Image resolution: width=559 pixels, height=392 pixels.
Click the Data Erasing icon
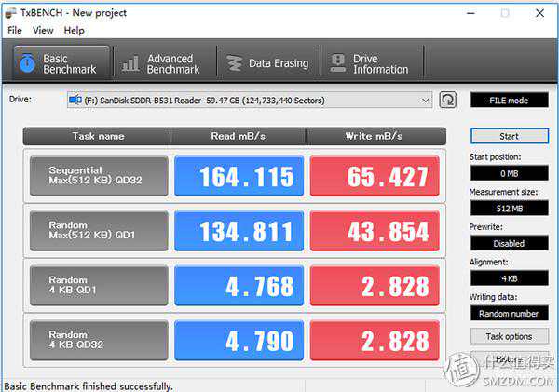(x=232, y=63)
